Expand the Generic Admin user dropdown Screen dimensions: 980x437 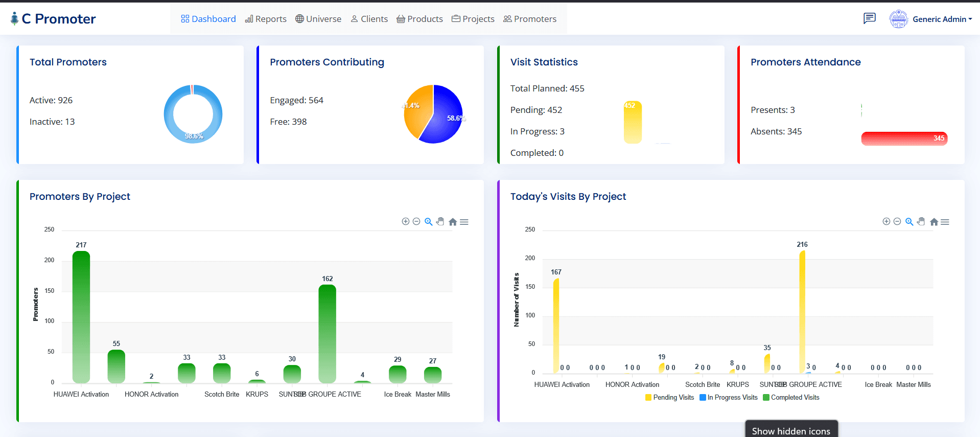pyautogui.click(x=931, y=19)
